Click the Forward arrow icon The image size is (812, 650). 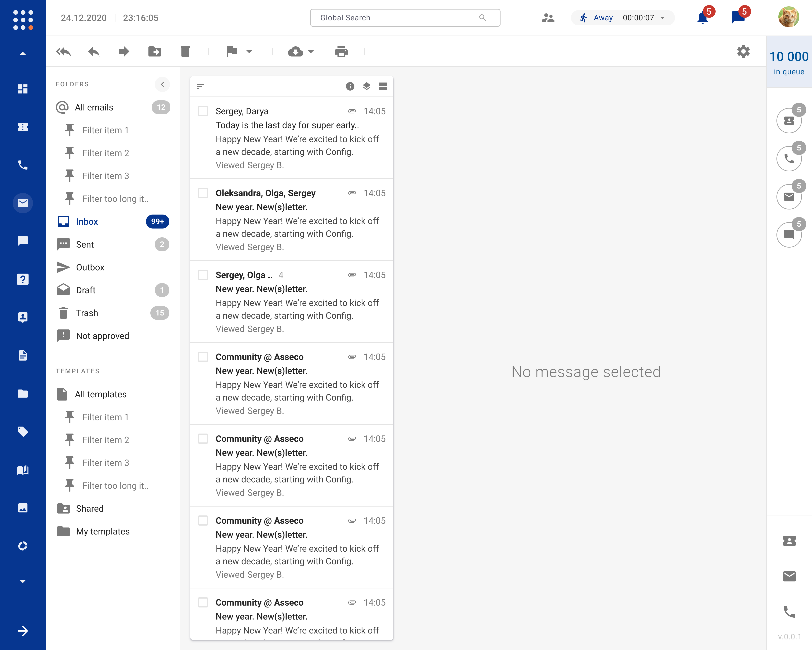124,52
